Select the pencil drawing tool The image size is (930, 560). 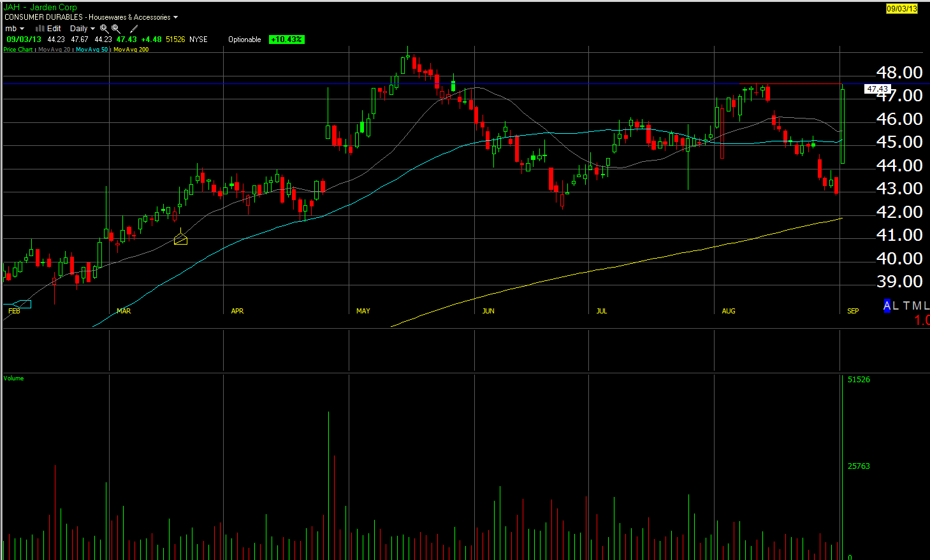pos(134,29)
